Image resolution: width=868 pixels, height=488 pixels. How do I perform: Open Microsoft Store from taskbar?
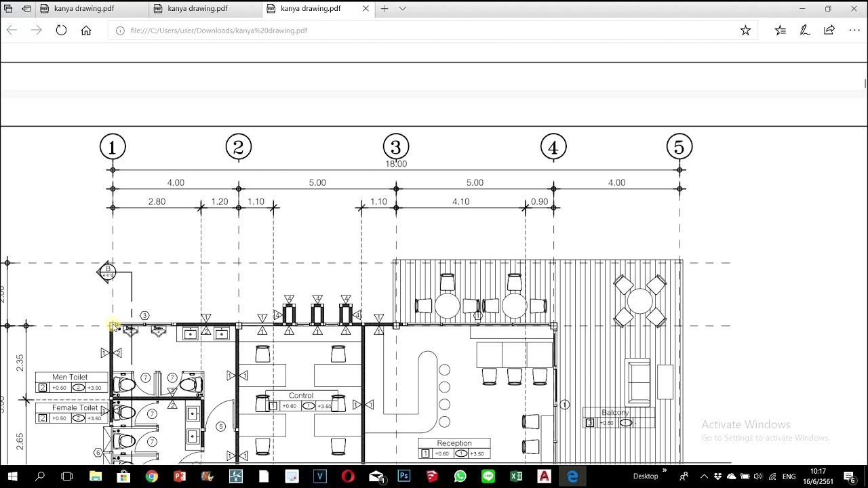click(x=123, y=476)
